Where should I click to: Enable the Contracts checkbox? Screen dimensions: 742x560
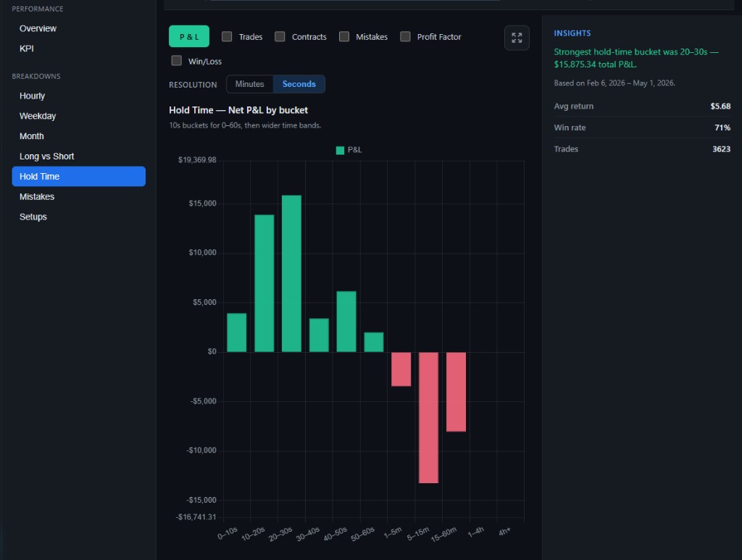280,36
